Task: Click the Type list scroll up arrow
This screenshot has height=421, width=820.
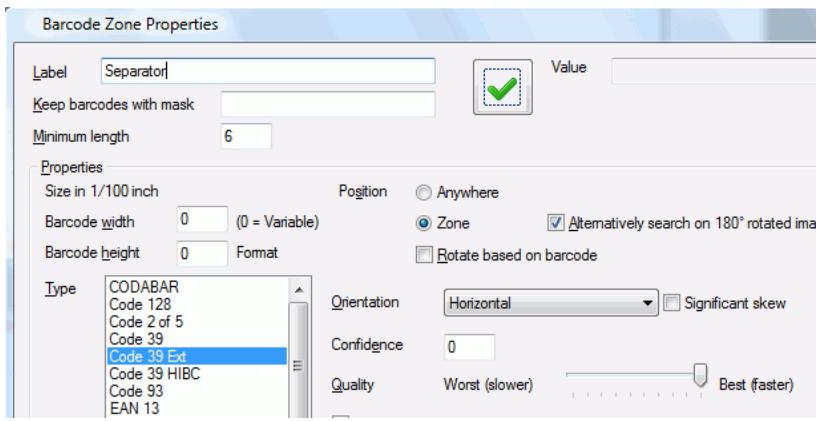Action: click(299, 290)
